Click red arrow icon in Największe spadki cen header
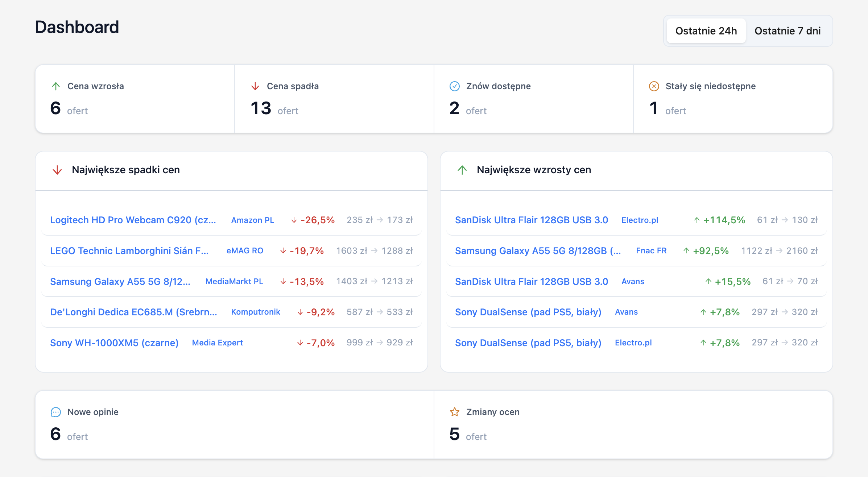868x477 pixels. click(57, 170)
